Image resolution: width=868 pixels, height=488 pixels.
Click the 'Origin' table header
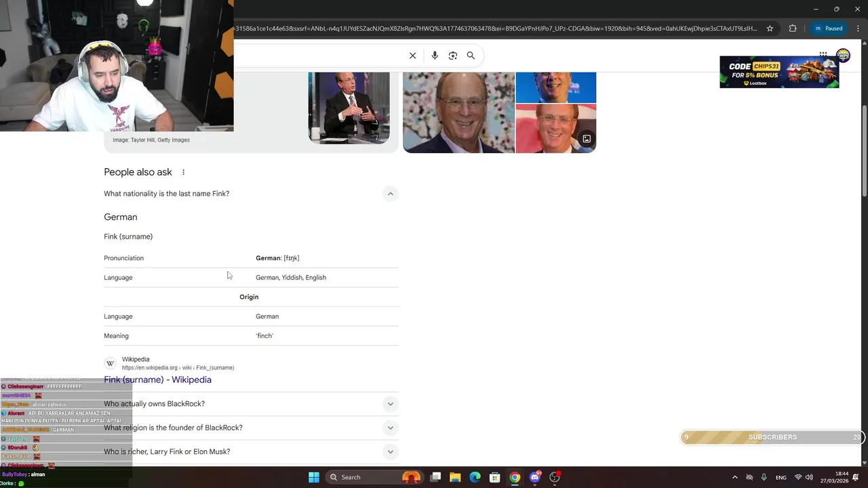tap(249, 297)
